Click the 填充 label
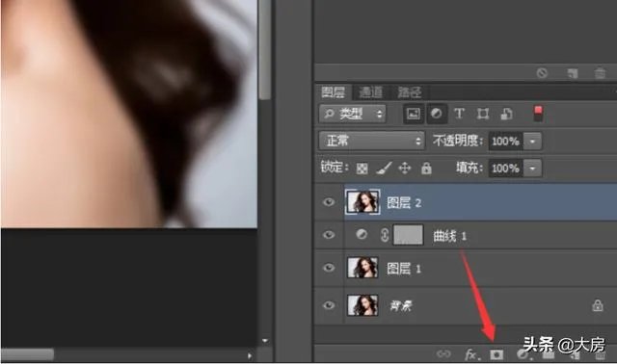The width and height of the screenshot is (617, 364). (x=469, y=168)
